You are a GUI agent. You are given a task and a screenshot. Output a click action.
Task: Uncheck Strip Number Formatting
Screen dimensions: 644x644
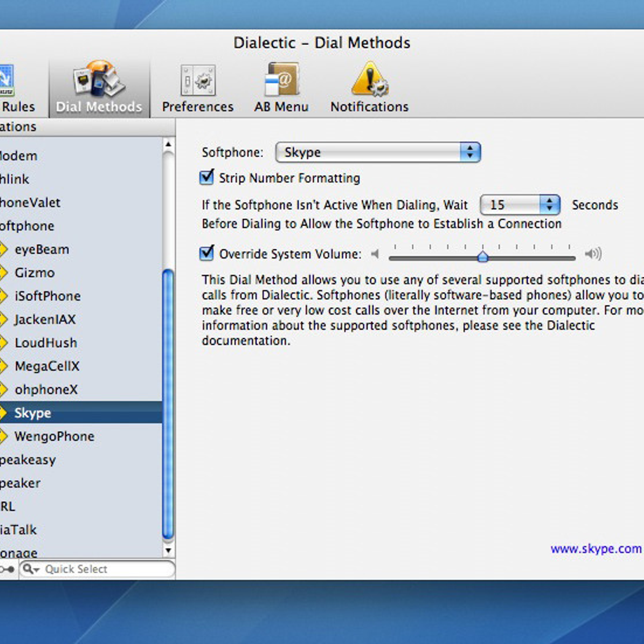click(207, 178)
